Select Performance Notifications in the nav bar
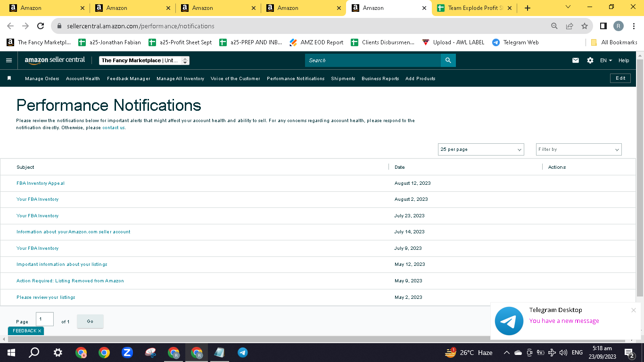The image size is (644, 362). tap(296, 79)
